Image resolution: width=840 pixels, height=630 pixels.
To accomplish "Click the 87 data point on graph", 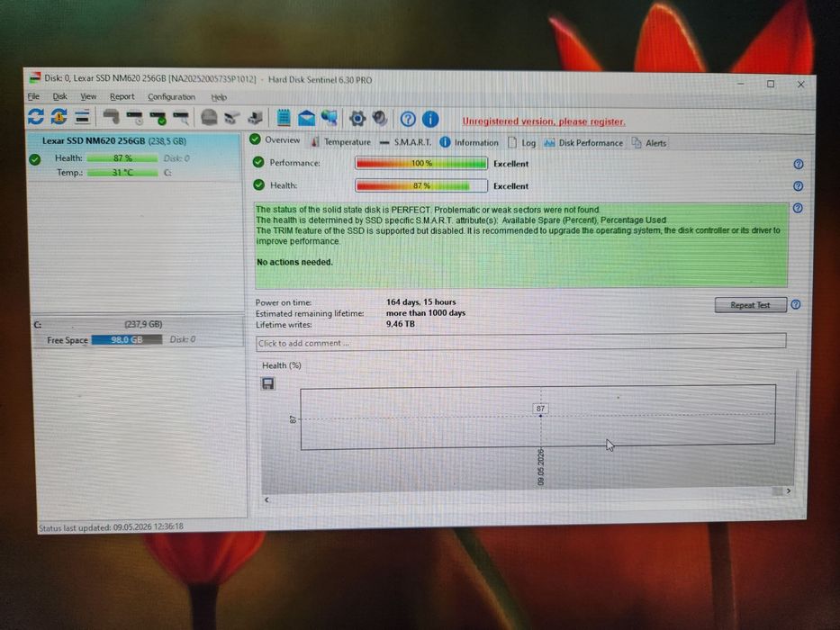I will [540, 415].
